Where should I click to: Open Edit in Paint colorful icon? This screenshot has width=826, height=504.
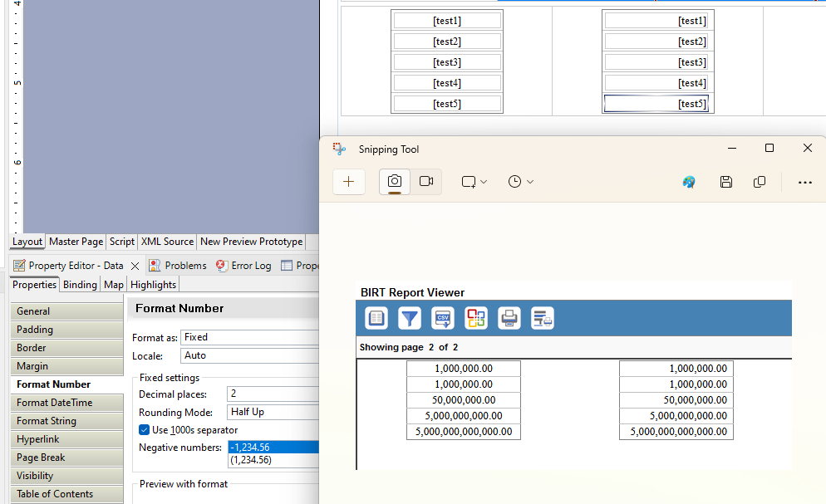click(x=689, y=182)
